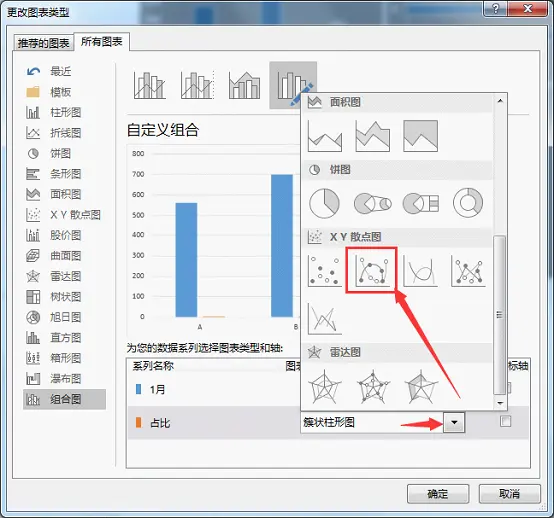Click scroll-down arrow of chart type list
Viewport: 554px width, 518px height.
point(500,403)
